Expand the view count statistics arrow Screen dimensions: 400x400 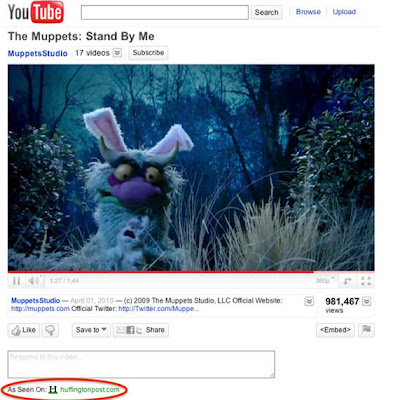click(366, 301)
